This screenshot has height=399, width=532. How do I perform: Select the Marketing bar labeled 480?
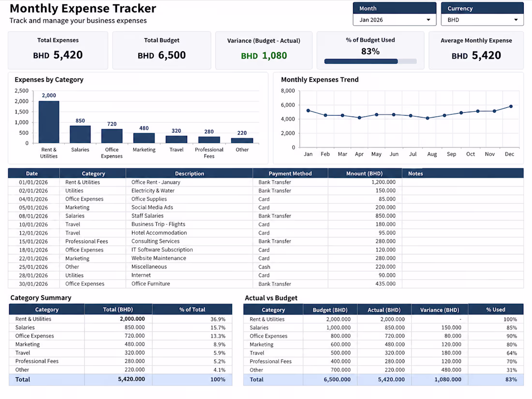click(x=144, y=138)
